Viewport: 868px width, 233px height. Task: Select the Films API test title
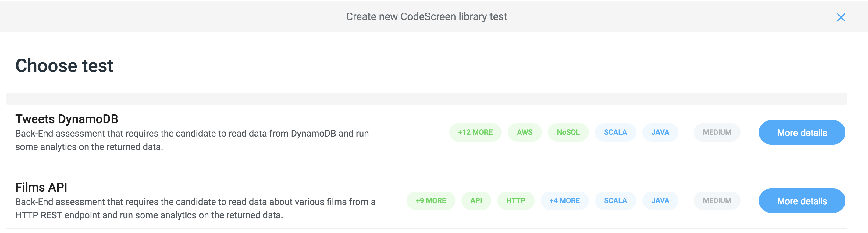coord(41,187)
